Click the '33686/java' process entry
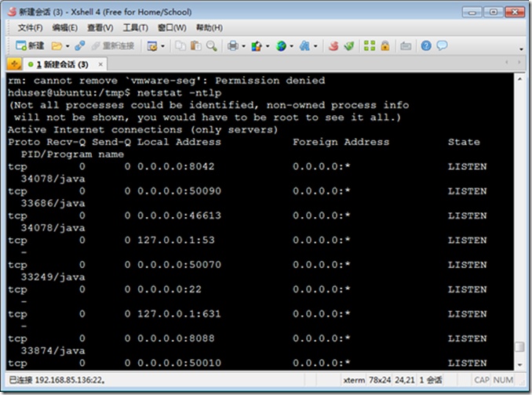532x395 pixels. point(53,203)
